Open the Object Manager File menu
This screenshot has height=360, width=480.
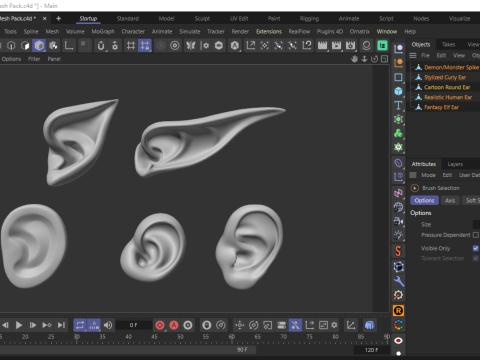[x=425, y=55]
